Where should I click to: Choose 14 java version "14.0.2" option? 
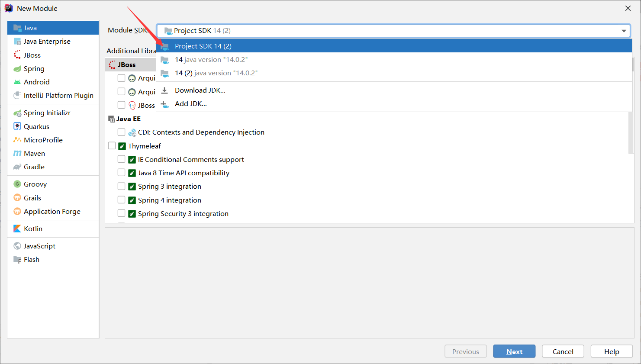394,59
